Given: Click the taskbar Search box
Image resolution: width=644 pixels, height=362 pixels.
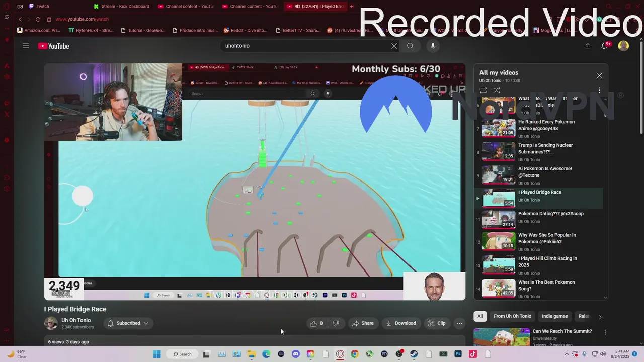Looking at the screenshot, I should click(182, 354).
